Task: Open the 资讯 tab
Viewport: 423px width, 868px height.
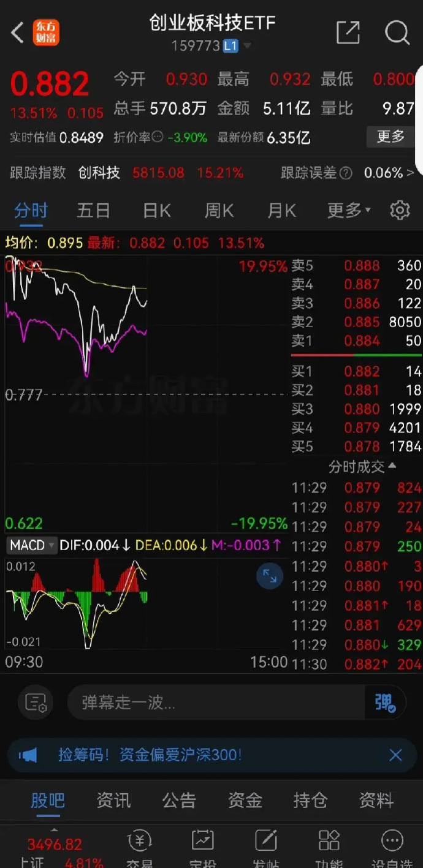Action: coord(113,800)
